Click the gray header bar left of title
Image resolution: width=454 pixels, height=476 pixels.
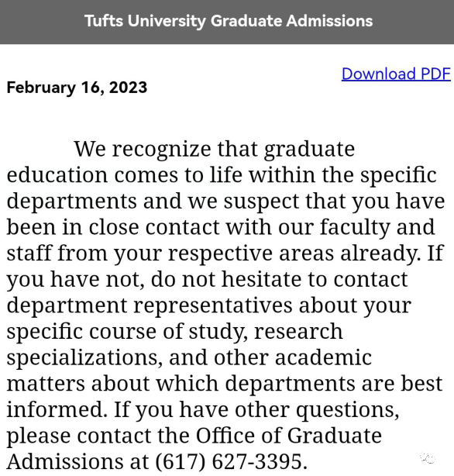point(42,22)
